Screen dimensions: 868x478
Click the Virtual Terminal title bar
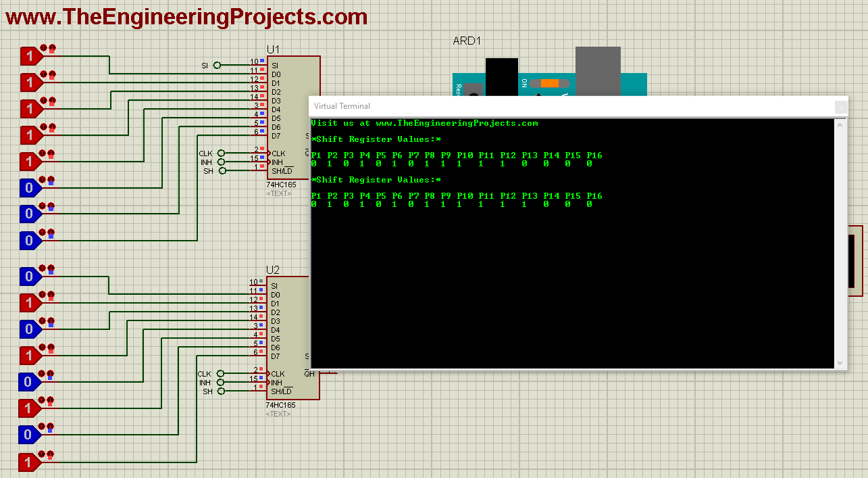click(x=473, y=105)
